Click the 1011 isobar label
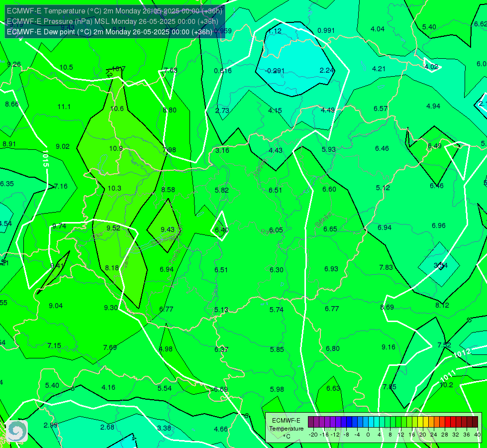 tap(448, 375)
